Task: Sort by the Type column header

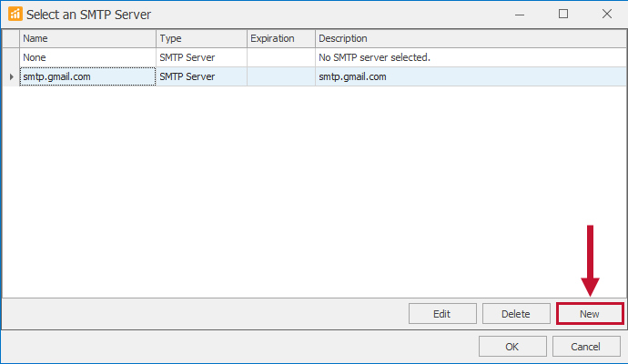Action: pyautogui.click(x=201, y=38)
